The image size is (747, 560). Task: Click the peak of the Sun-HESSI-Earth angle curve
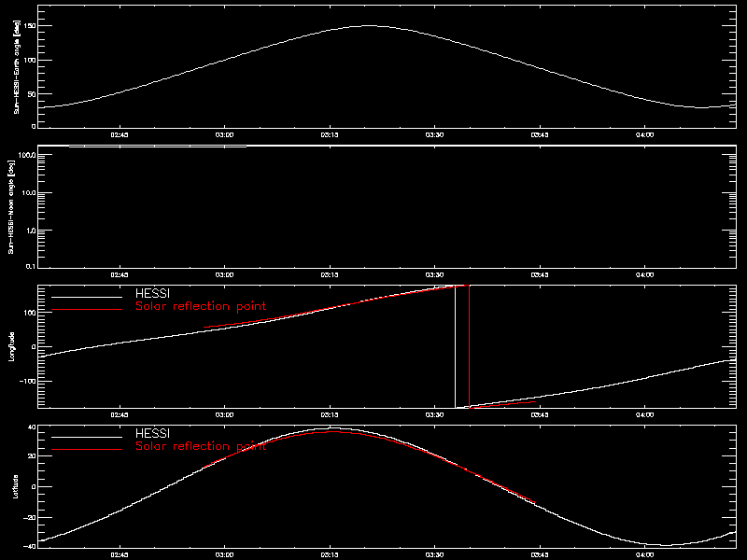[x=369, y=26]
